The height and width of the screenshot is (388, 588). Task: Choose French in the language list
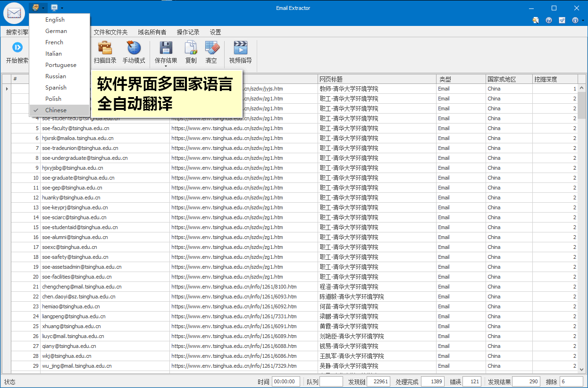[x=59, y=42]
